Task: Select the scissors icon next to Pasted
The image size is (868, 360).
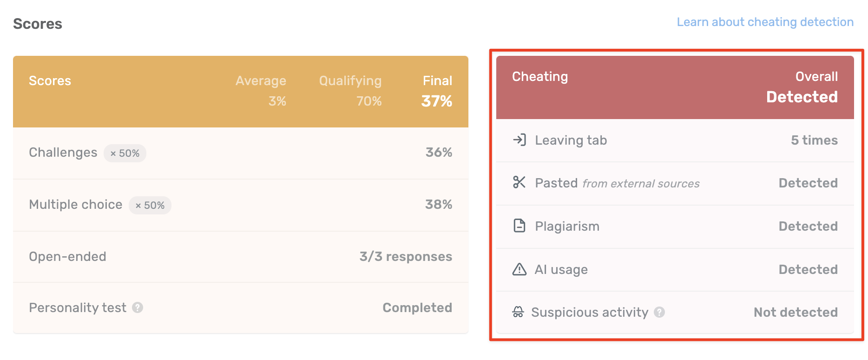Action: click(x=519, y=182)
